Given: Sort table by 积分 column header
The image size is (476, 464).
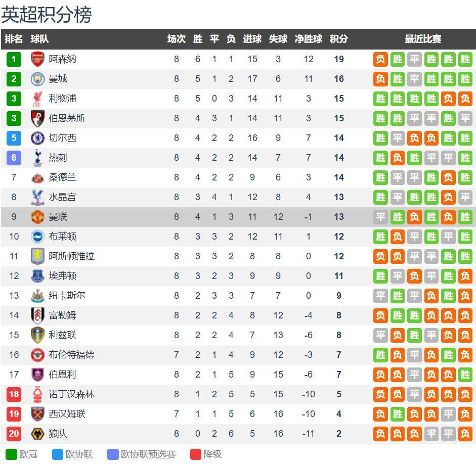Looking at the screenshot, I should pos(339,39).
